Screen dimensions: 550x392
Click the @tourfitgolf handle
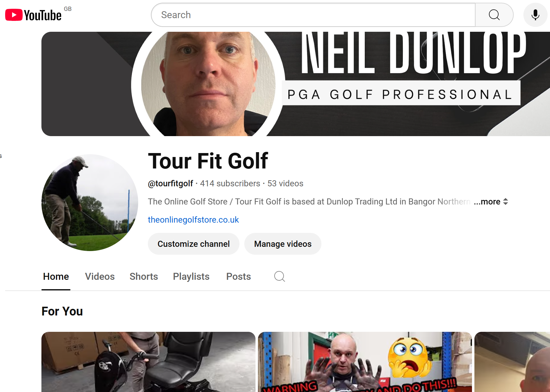(170, 184)
